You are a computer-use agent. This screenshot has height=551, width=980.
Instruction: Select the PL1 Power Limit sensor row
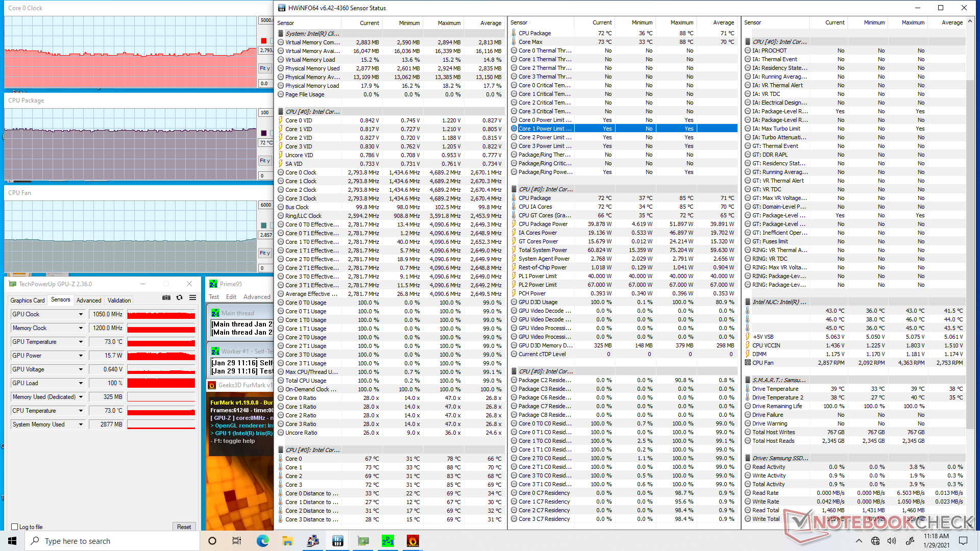624,276
